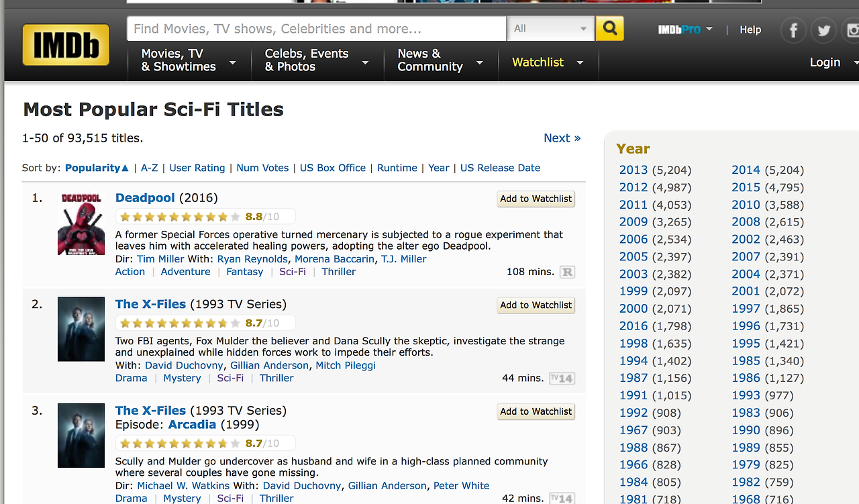Click the IMDb logo
The height and width of the screenshot is (504, 859).
pyautogui.click(x=66, y=45)
